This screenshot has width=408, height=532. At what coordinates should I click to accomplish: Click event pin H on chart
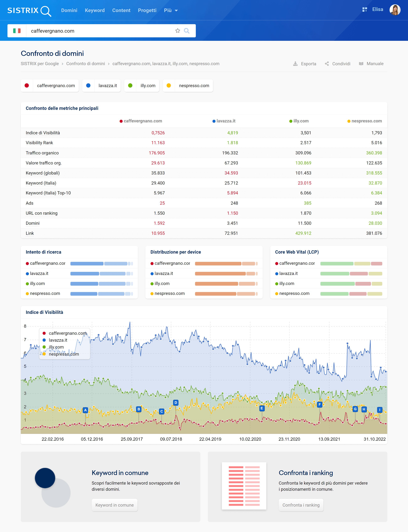tap(364, 409)
